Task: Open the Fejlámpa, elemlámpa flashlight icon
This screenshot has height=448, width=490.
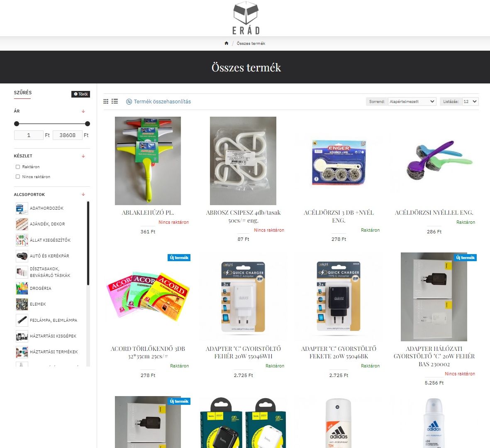Action: point(22,320)
